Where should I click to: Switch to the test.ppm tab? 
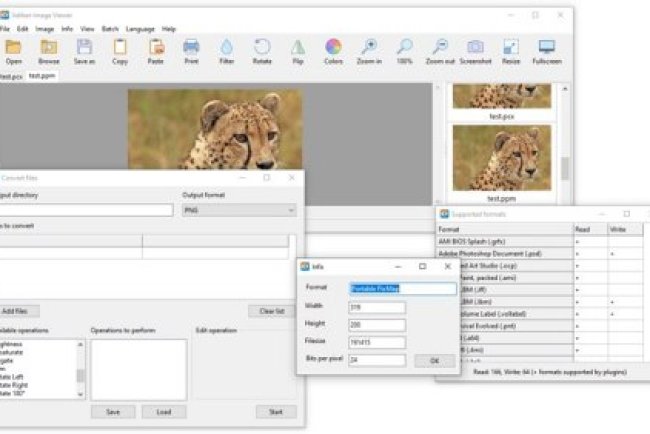pos(42,75)
